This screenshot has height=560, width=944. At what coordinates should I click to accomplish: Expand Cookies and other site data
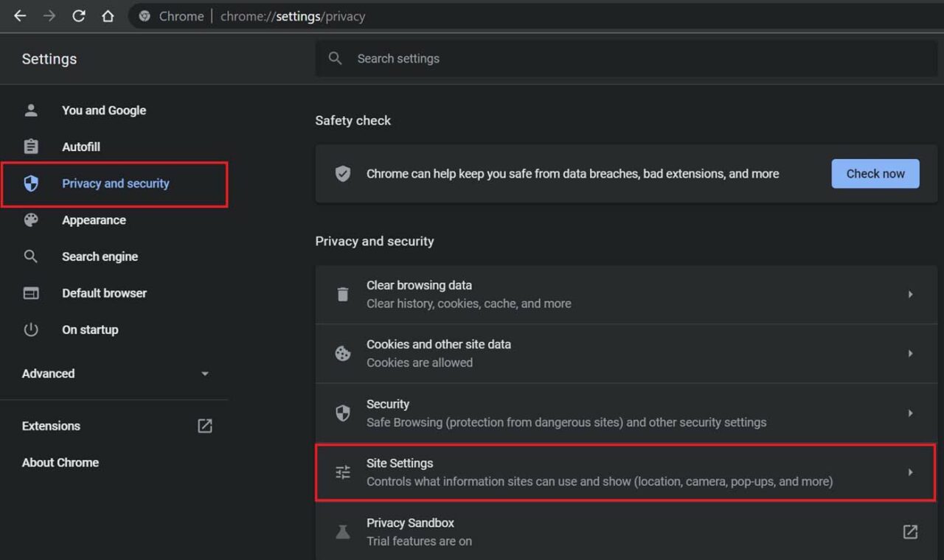coord(912,353)
